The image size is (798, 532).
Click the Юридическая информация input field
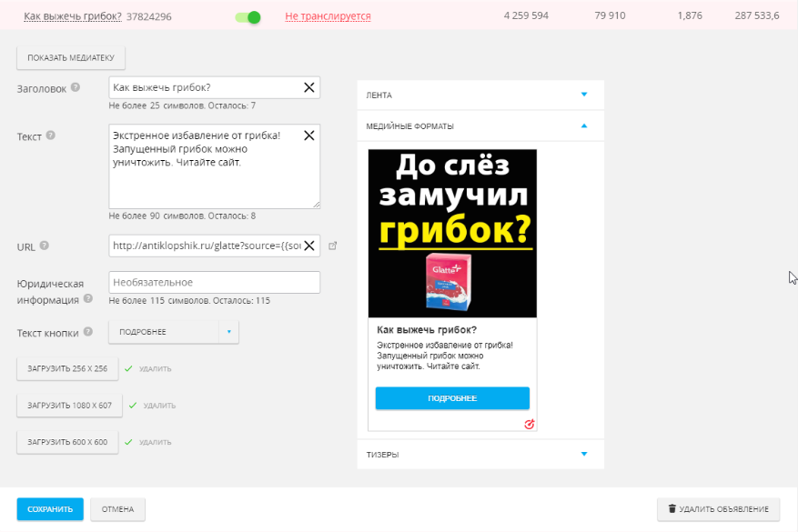click(x=214, y=282)
